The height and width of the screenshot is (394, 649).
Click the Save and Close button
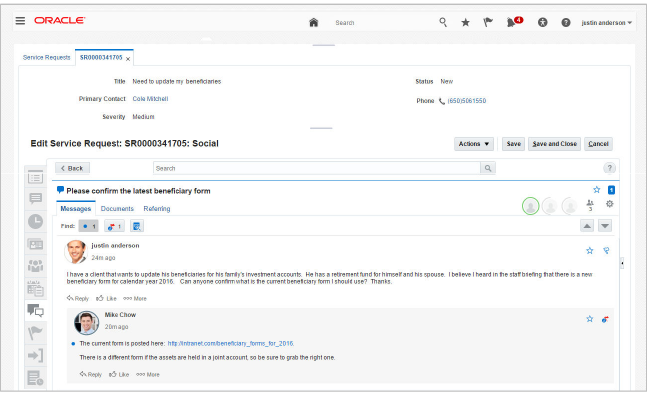pos(555,144)
